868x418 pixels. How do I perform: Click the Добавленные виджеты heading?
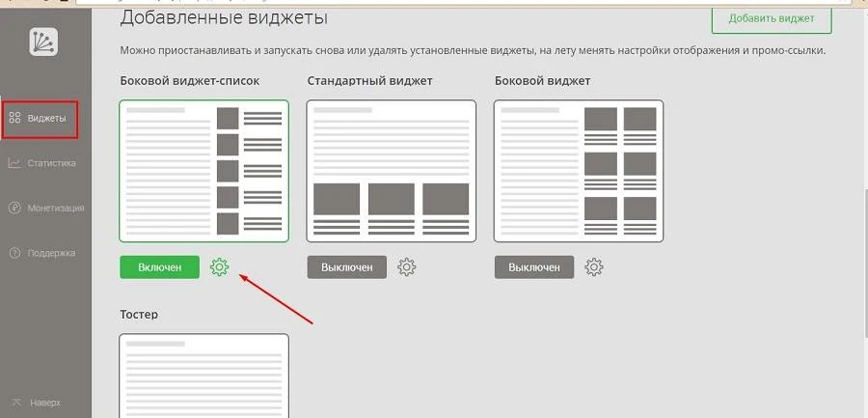click(x=224, y=17)
